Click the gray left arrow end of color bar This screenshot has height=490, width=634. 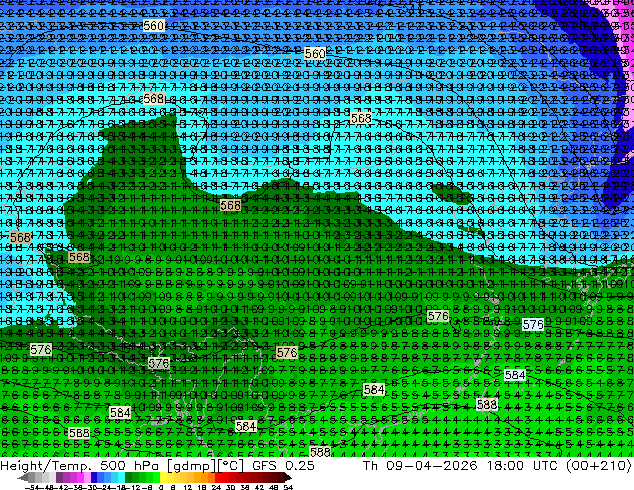pos(22,478)
